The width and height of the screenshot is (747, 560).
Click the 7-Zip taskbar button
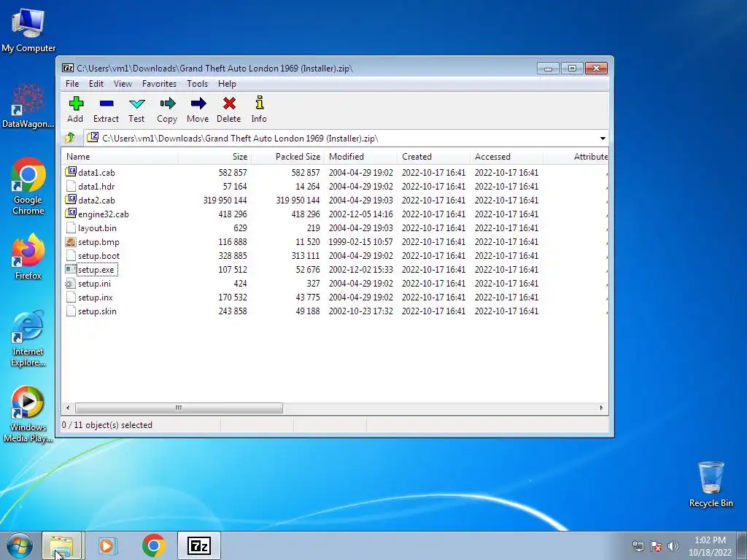[199, 545]
